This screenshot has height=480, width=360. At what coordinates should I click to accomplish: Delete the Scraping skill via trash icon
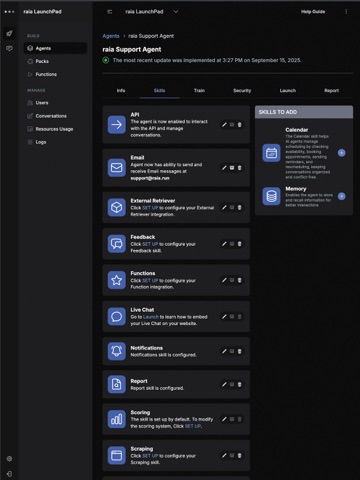pos(239,455)
